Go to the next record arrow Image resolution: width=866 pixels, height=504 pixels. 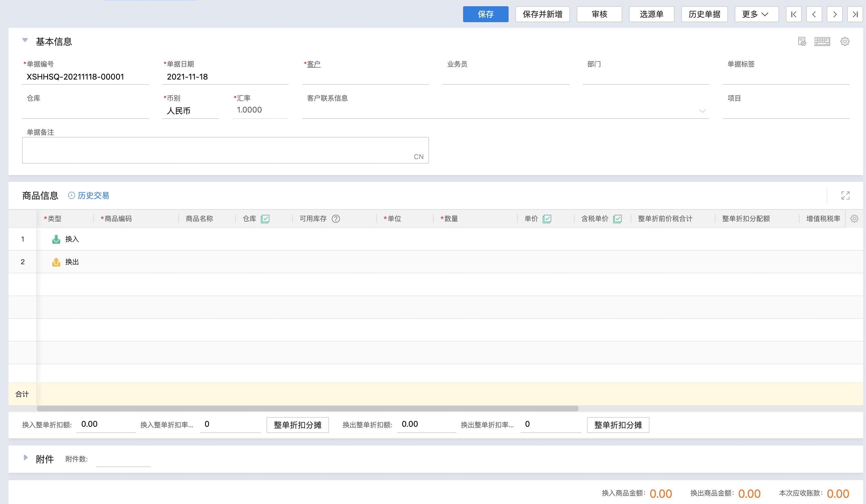coord(834,14)
